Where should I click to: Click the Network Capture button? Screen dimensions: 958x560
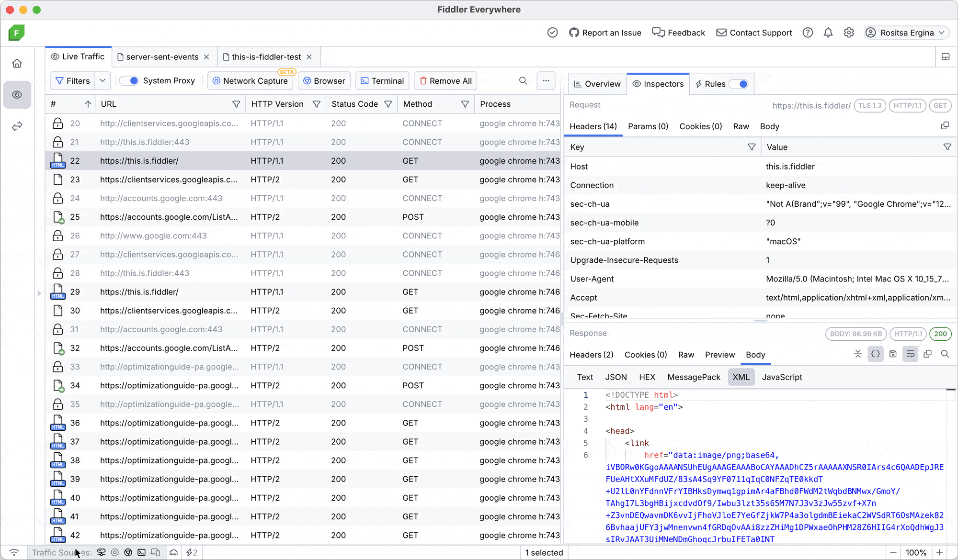tap(251, 81)
